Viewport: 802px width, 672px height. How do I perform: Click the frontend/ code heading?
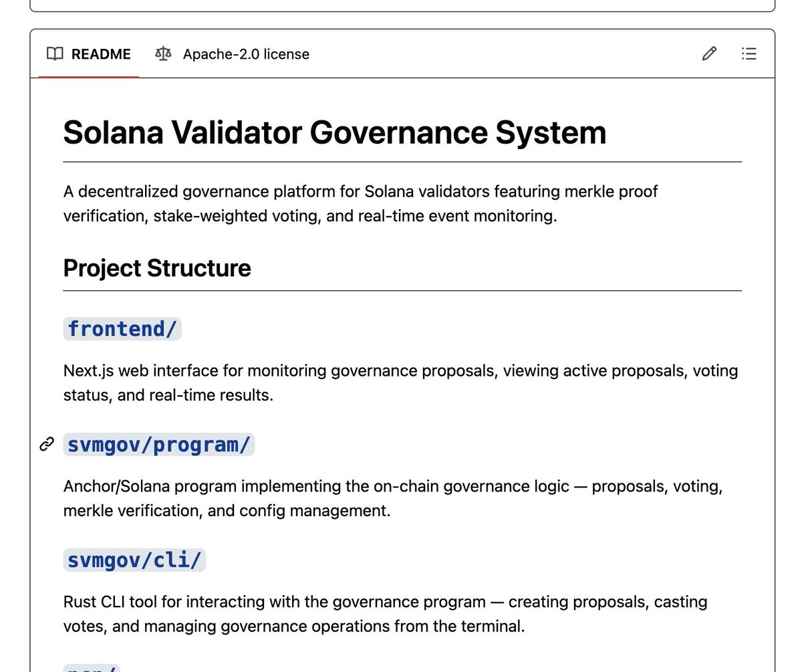click(x=122, y=329)
